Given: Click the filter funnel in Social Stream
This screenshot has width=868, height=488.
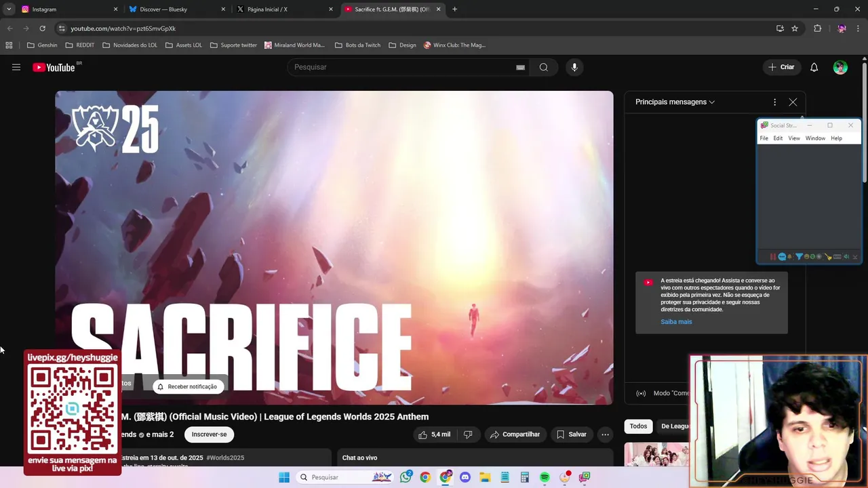Looking at the screenshot, I should (x=799, y=257).
